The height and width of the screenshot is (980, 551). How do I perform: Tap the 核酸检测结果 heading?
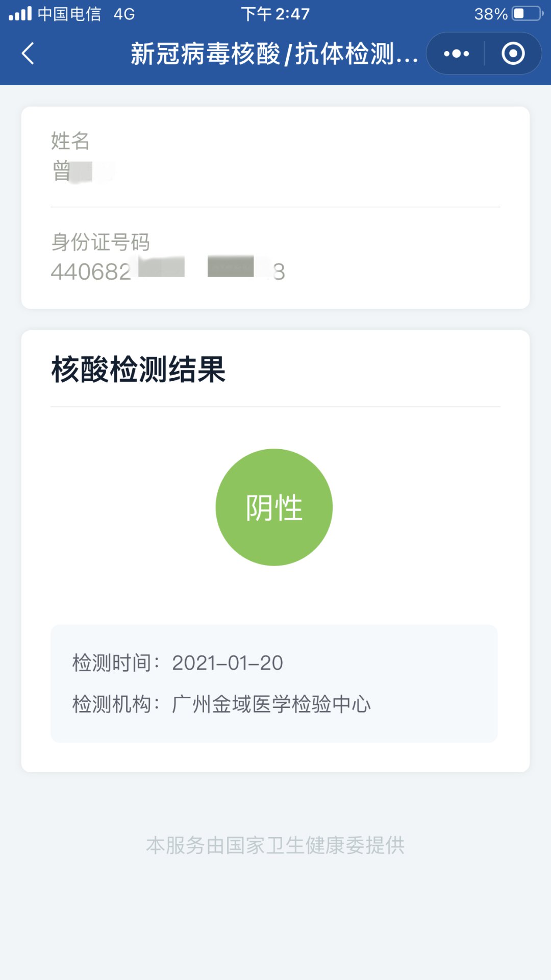coord(138,369)
